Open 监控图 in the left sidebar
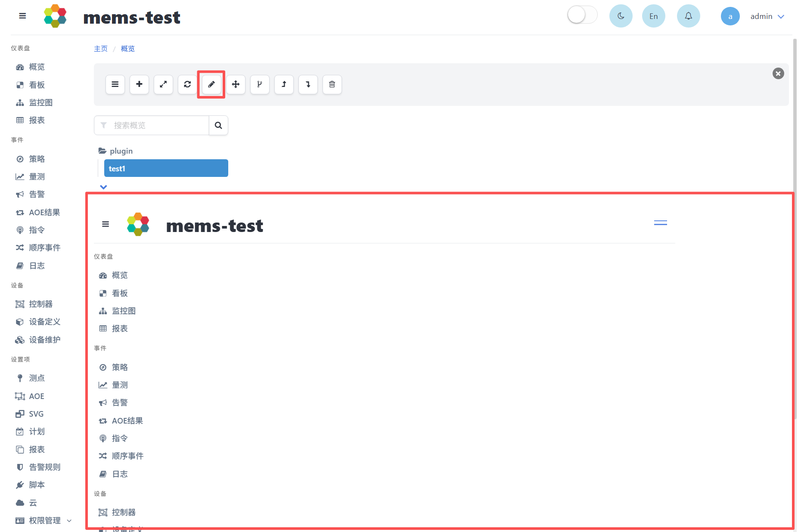 click(x=41, y=102)
